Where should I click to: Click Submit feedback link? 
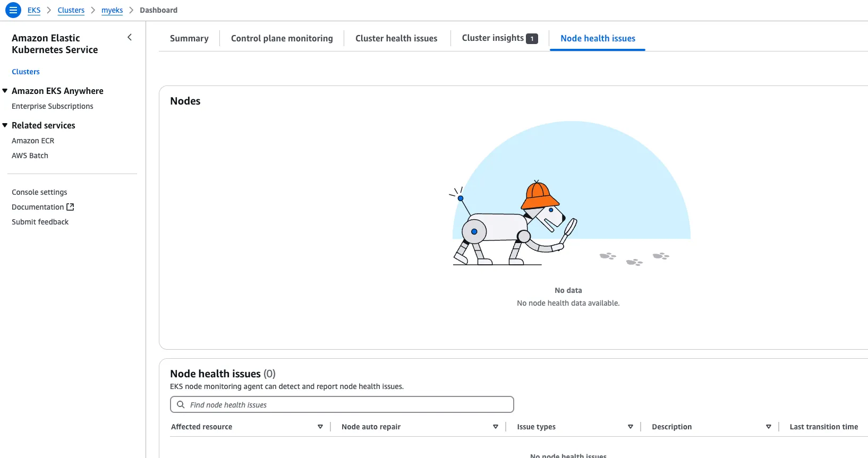point(40,222)
